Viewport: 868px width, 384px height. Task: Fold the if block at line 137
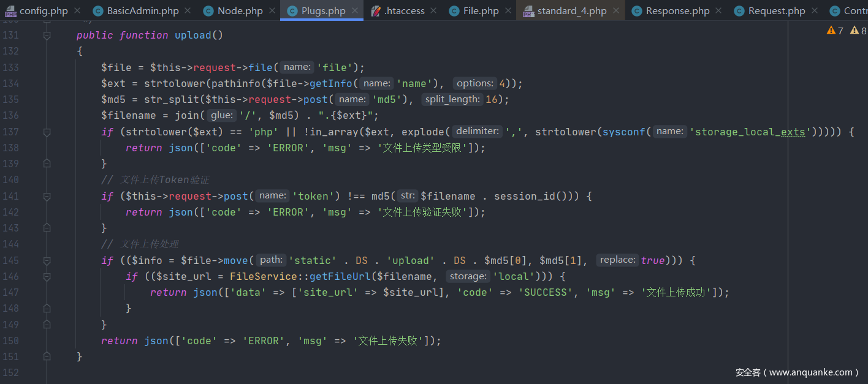point(47,132)
